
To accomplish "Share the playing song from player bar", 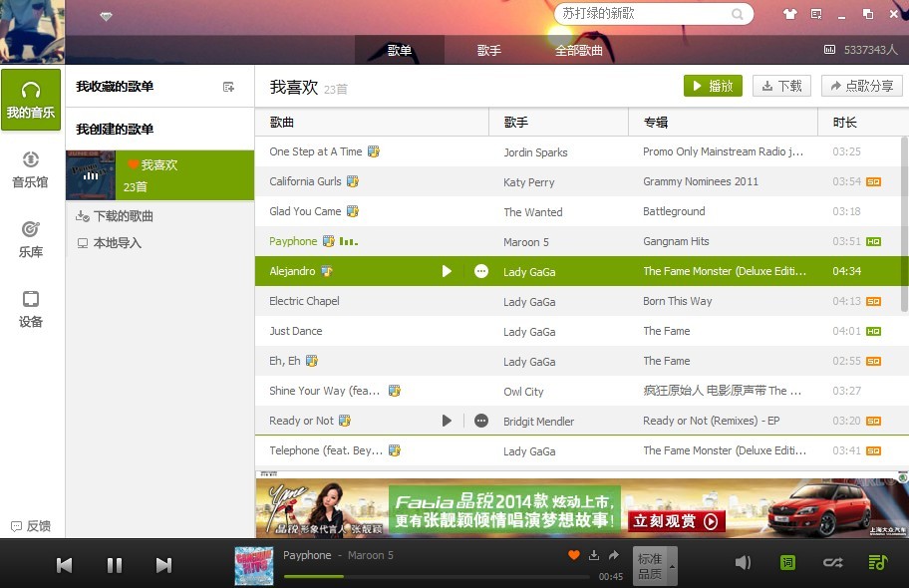I will [x=613, y=555].
